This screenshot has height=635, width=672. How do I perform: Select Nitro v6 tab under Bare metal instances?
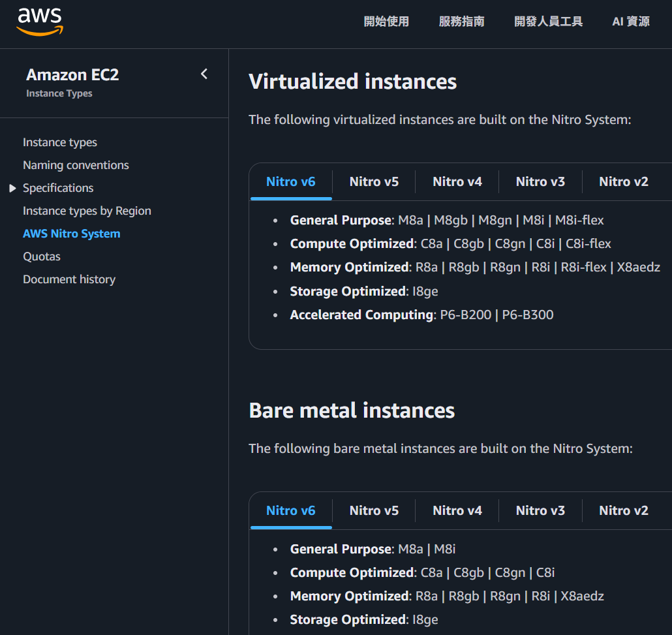click(291, 510)
